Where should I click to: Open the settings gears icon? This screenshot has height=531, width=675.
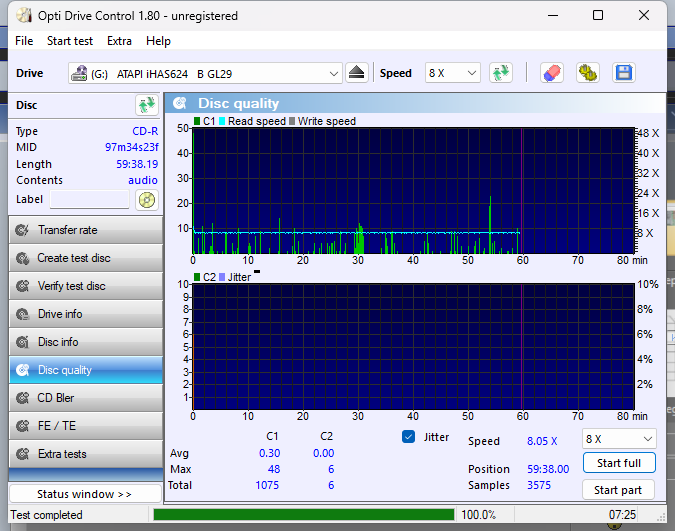(587, 73)
